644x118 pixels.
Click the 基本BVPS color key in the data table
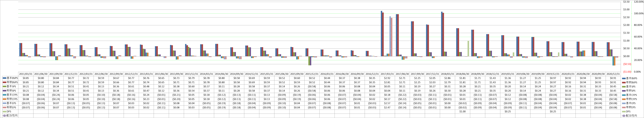(4, 78)
